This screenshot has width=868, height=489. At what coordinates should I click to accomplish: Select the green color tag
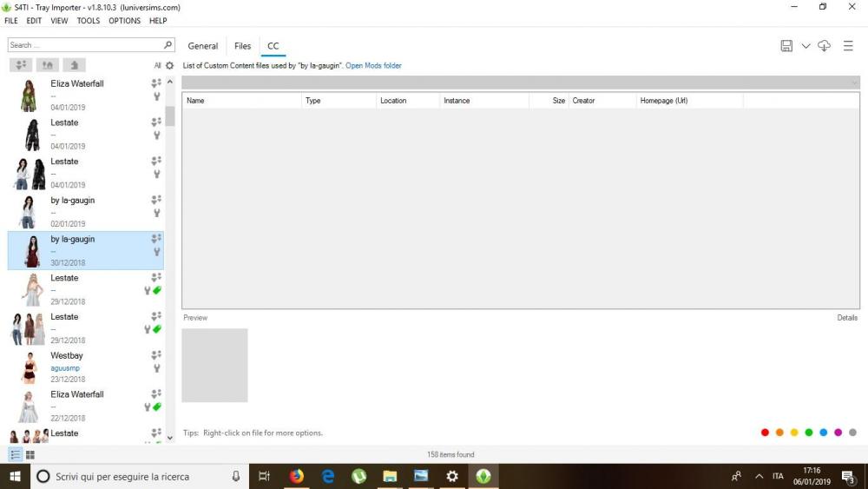click(809, 433)
